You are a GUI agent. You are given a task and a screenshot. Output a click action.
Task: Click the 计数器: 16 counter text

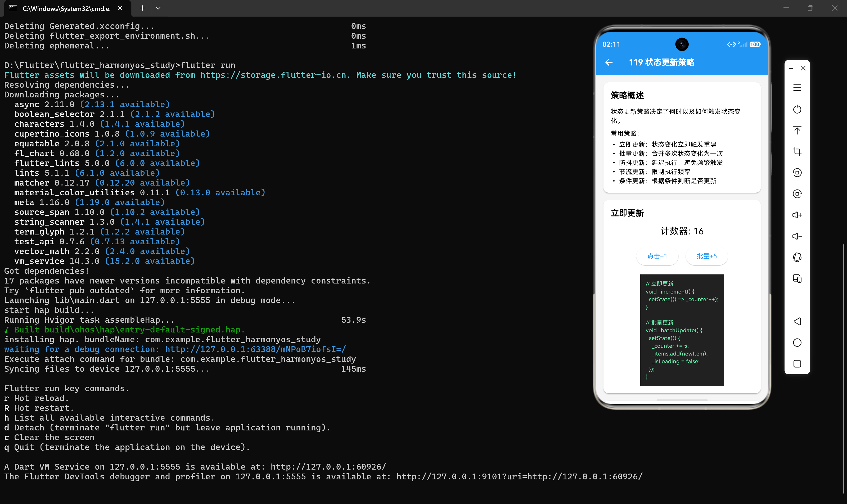(682, 231)
